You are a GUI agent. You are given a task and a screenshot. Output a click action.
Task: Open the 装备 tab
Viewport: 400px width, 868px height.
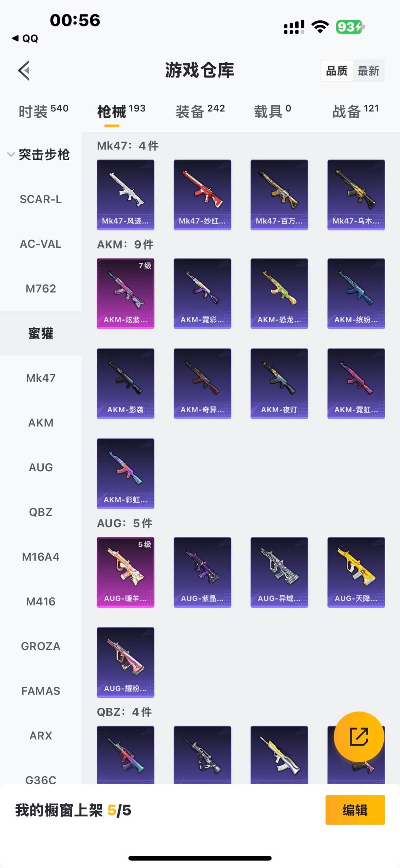click(x=200, y=111)
